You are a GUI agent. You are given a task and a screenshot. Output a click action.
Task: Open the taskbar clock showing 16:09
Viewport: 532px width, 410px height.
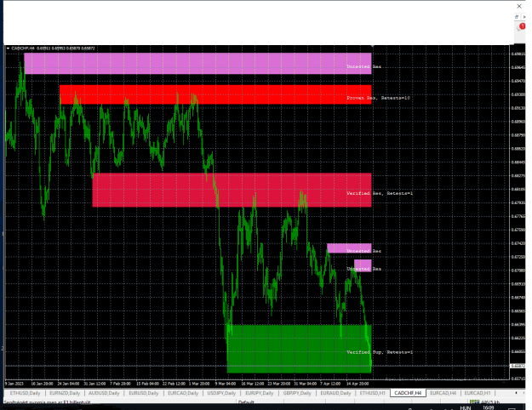489,407
